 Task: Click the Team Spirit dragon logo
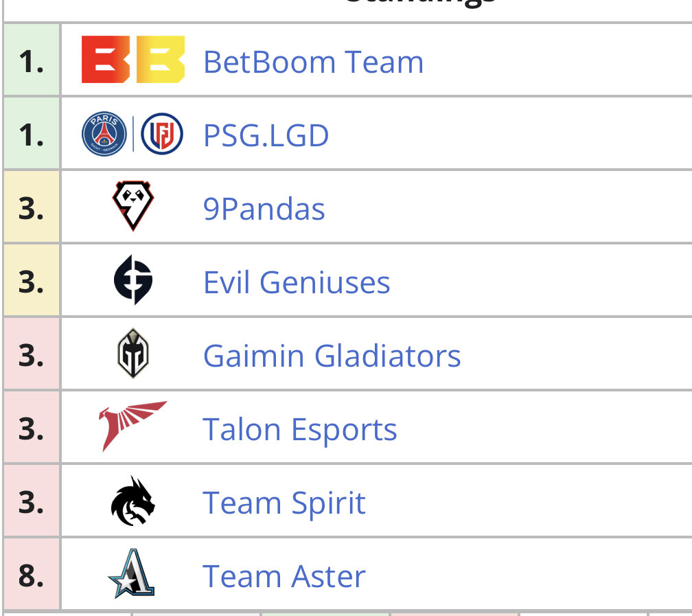point(132,501)
